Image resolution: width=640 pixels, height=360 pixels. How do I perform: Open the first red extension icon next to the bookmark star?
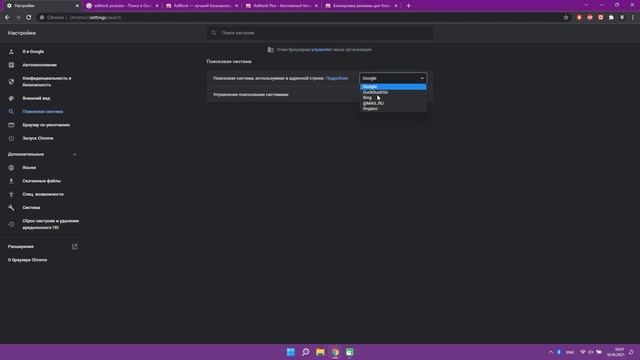pos(579,18)
